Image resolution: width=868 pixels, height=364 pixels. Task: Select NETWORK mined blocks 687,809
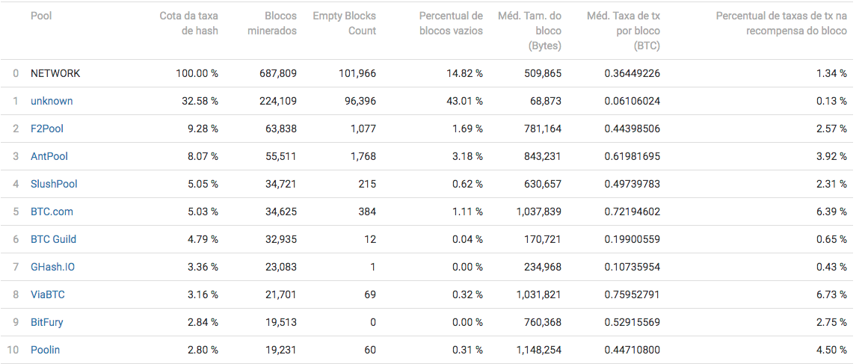(278, 73)
